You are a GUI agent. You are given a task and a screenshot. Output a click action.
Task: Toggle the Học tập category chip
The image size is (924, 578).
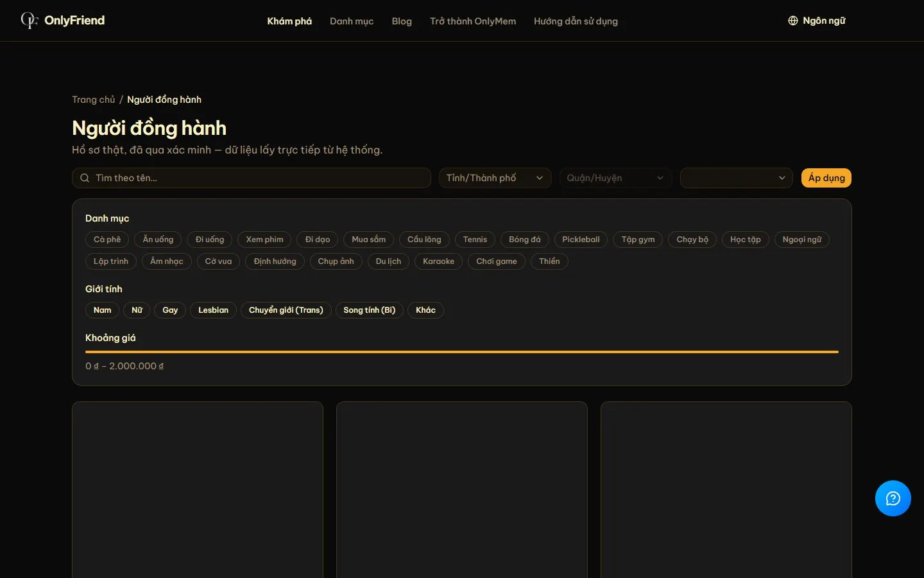[746, 240]
